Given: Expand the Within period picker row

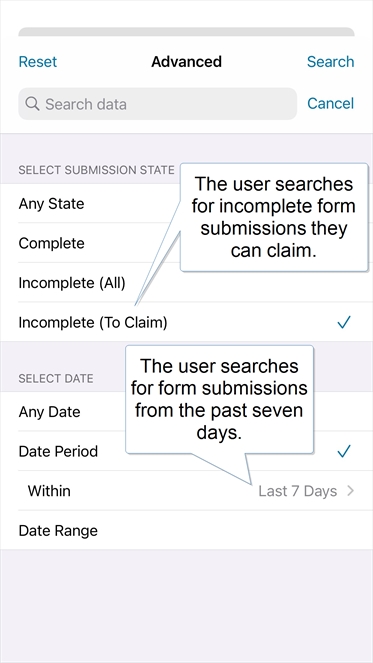Looking at the screenshot, I should [186, 491].
